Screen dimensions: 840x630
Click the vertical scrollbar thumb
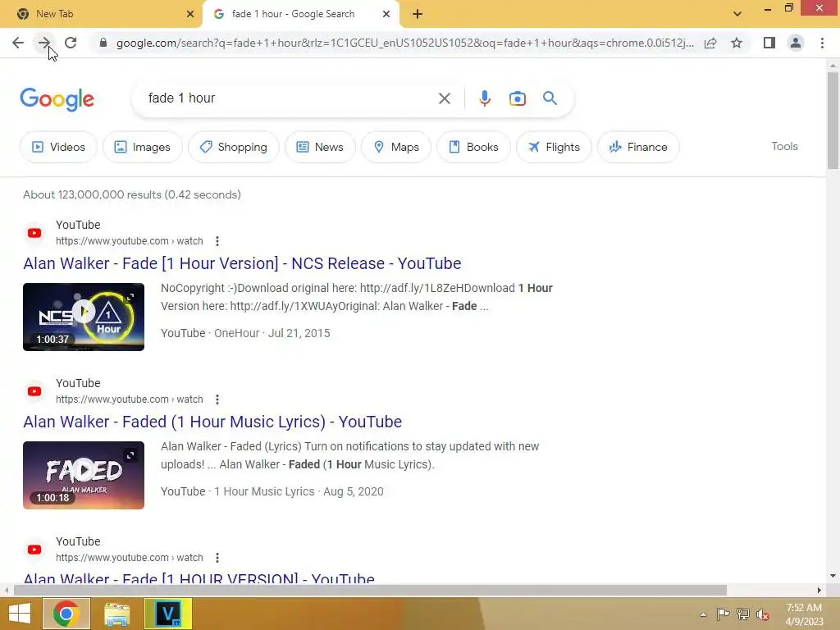pyautogui.click(x=833, y=120)
